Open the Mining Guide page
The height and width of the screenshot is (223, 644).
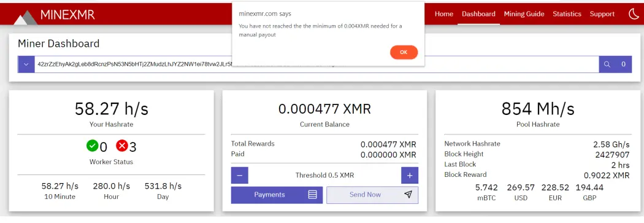pyautogui.click(x=524, y=14)
